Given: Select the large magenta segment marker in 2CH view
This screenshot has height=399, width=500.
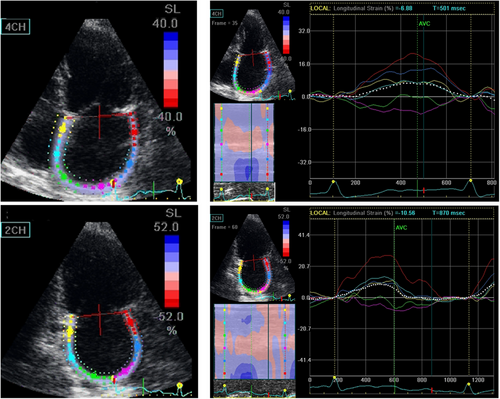Looking at the screenshot, I should (x=126, y=370).
